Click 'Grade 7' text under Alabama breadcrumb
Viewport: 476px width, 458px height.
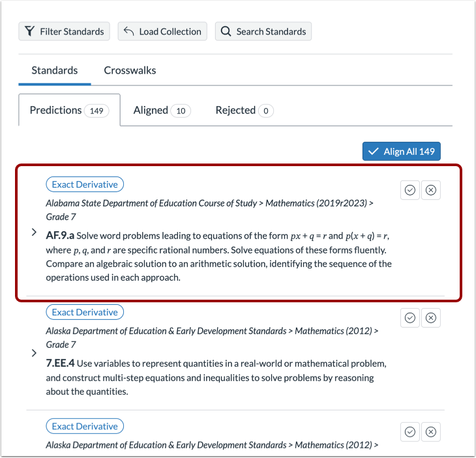pos(61,217)
